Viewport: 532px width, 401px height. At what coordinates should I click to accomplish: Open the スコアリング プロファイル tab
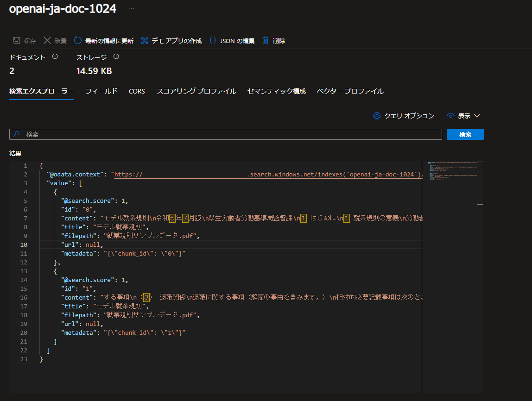point(196,91)
